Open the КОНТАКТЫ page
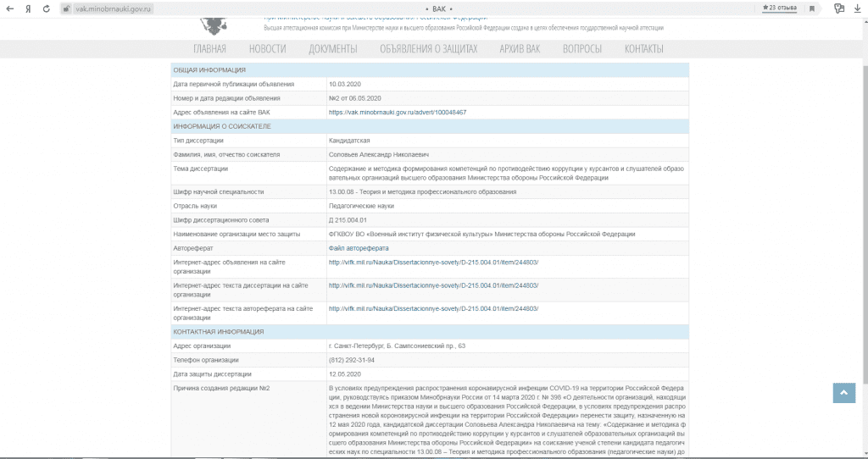Image resolution: width=868 pixels, height=459 pixels. (x=643, y=49)
